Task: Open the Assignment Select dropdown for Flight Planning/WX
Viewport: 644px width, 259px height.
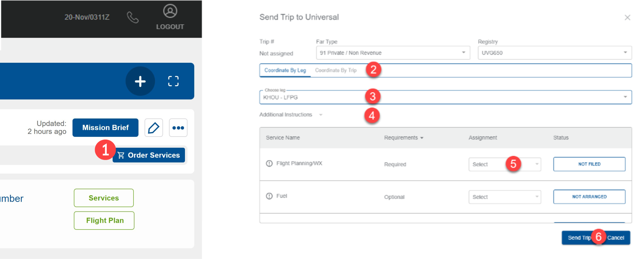Action: tap(505, 165)
